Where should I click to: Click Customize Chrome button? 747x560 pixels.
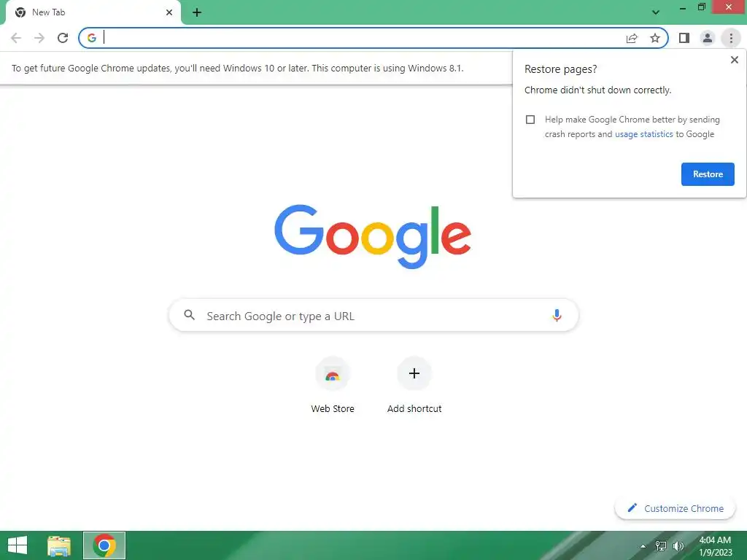(x=675, y=508)
